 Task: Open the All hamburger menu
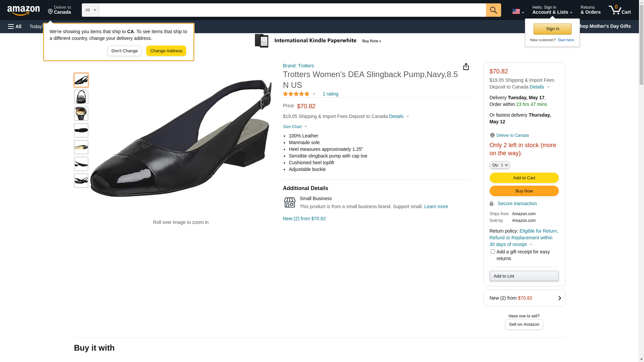tap(15, 26)
